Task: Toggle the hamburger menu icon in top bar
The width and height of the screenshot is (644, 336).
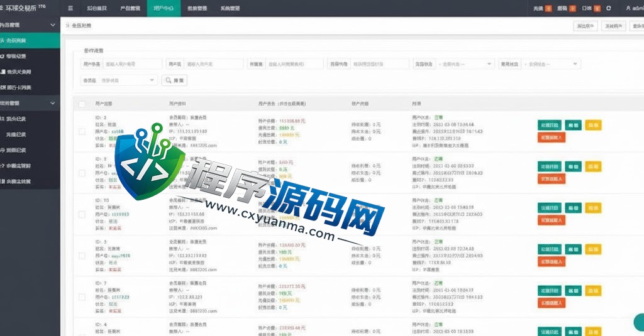Action: point(70,8)
